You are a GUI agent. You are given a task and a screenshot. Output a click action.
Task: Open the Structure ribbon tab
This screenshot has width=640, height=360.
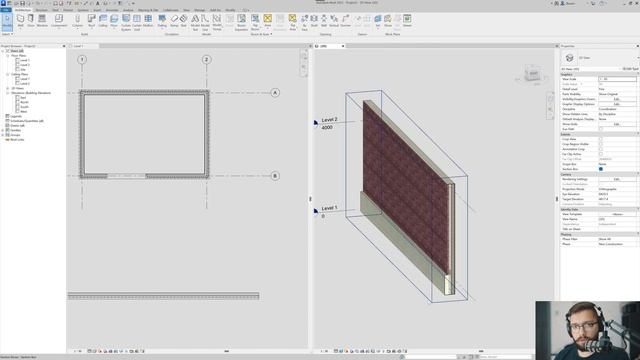click(41, 10)
